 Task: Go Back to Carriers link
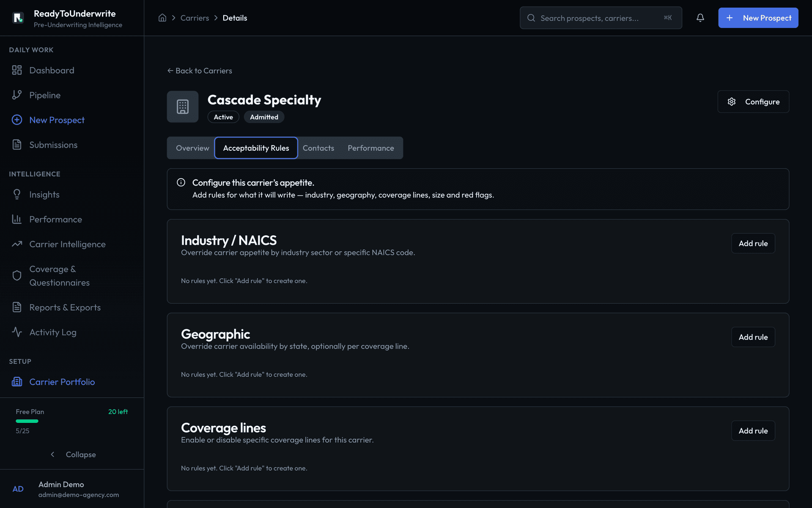pos(200,71)
